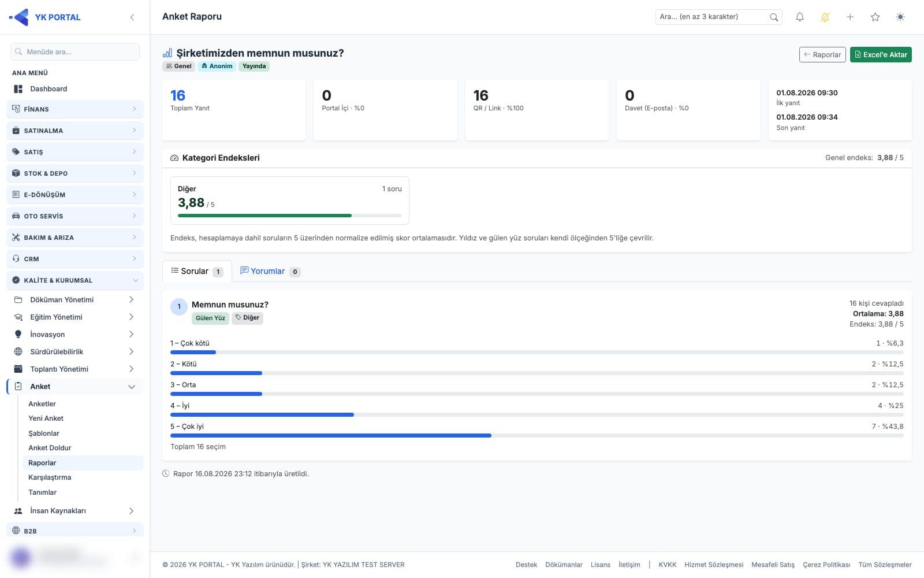Expand the FİNANS menu section
The height and width of the screenshot is (578, 924).
click(x=75, y=109)
